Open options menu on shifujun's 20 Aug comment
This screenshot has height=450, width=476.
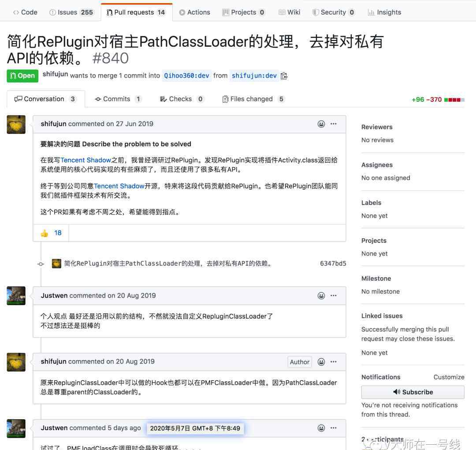coord(333,362)
